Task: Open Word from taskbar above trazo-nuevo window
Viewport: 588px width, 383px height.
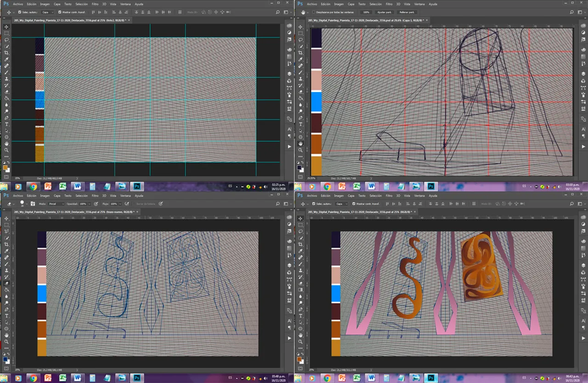Action: pyautogui.click(x=77, y=187)
